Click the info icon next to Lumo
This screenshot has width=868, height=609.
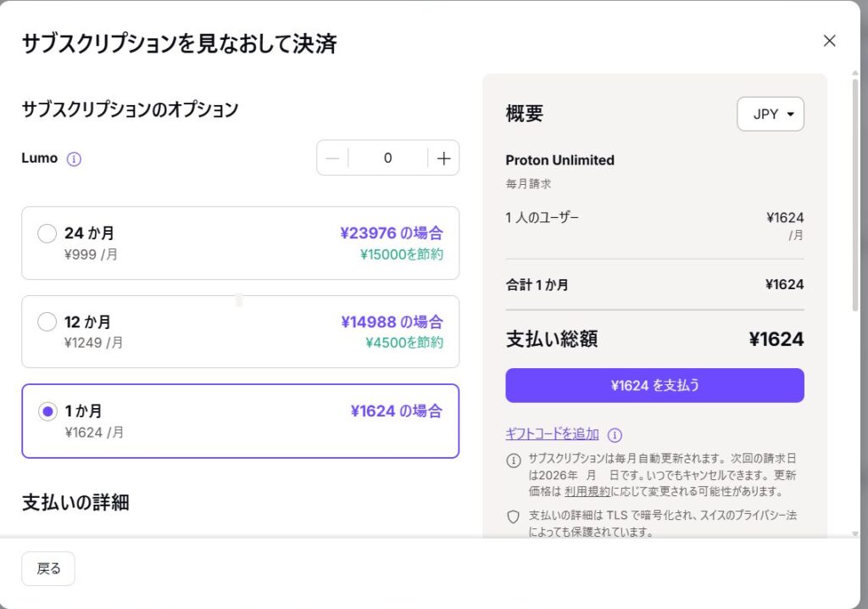pyautogui.click(x=75, y=159)
